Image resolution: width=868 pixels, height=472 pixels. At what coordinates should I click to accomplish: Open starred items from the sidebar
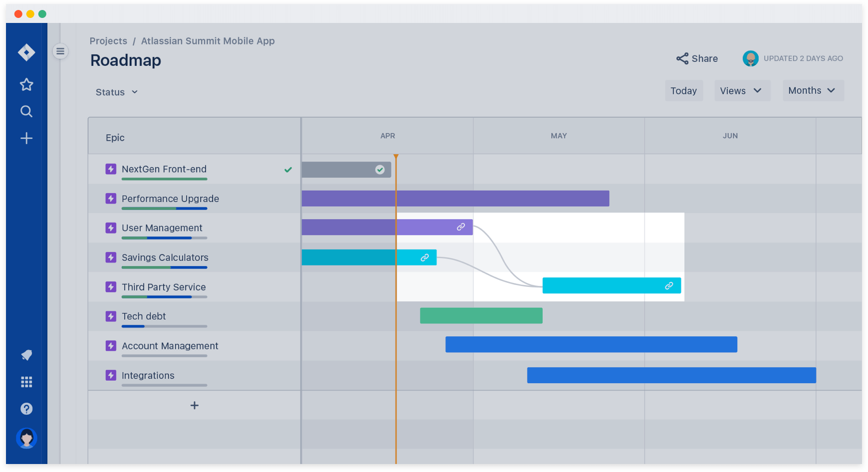tap(26, 84)
